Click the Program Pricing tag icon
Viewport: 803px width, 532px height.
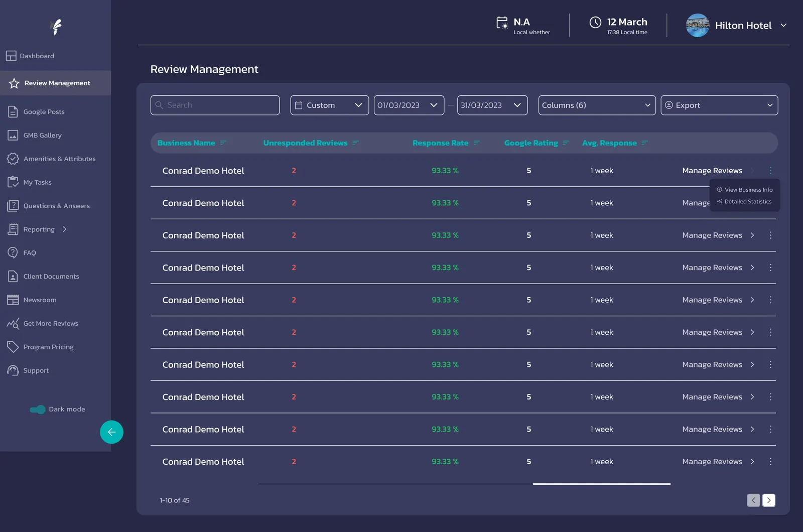pyautogui.click(x=13, y=347)
